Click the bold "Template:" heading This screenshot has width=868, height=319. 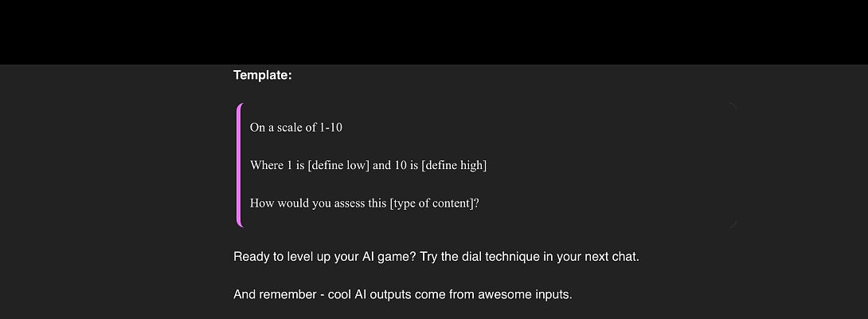tap(262, 76)
